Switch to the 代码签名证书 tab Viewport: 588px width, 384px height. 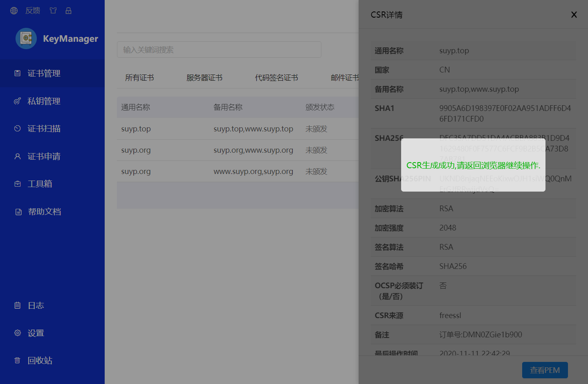pos(276,77)
